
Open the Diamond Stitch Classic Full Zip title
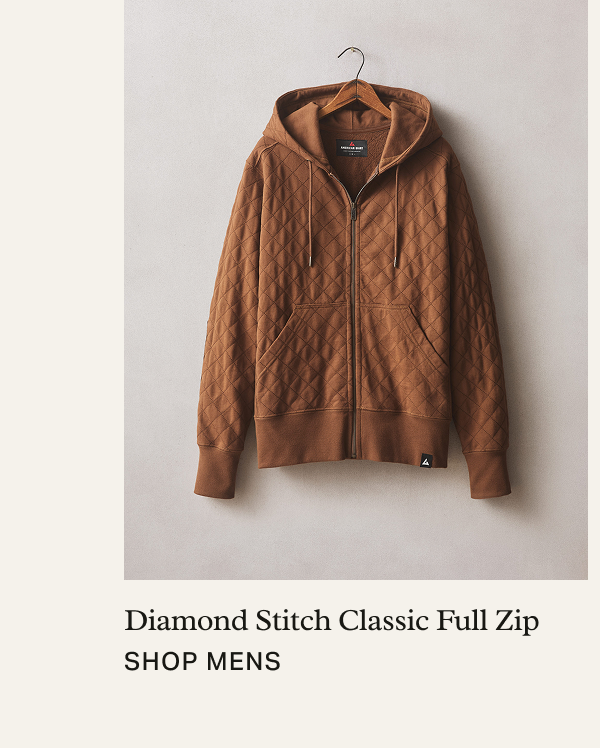click(331, 621)
